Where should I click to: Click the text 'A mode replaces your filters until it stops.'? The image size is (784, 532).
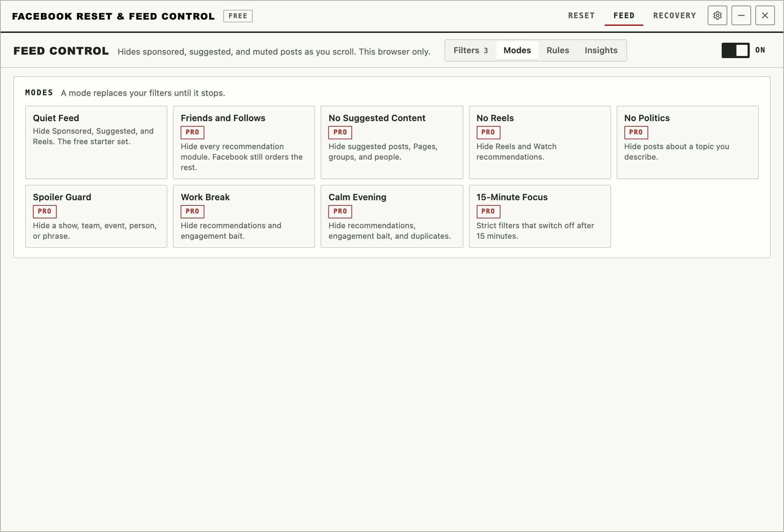(143, 93)
